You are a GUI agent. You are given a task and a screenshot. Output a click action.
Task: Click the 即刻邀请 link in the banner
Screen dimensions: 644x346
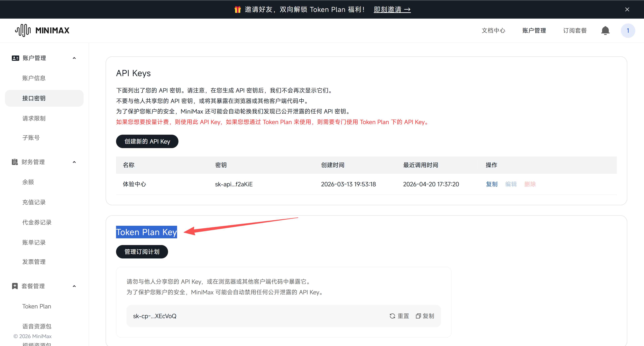pos(392,10)
